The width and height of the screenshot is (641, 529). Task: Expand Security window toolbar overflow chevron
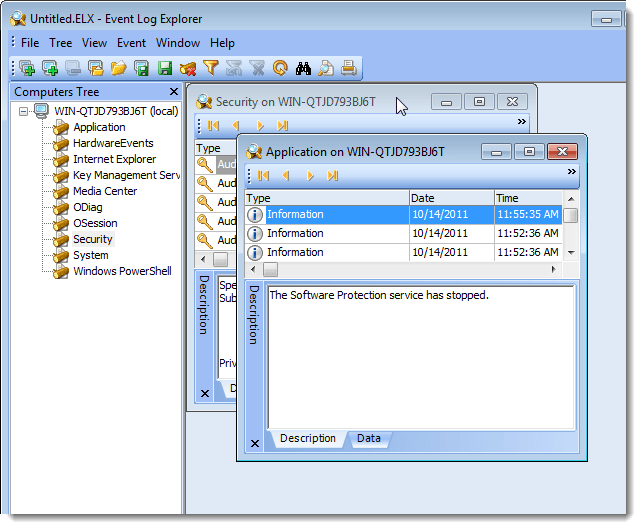tap(521, 122)
